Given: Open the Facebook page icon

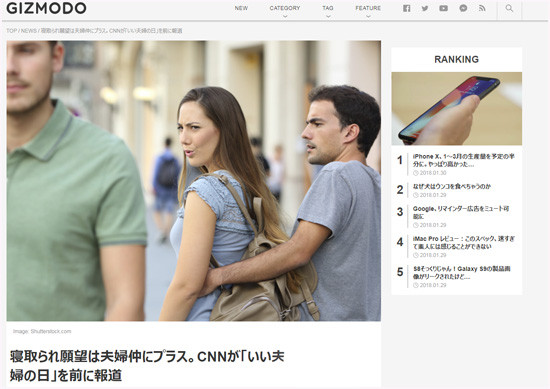Looking at the screenshot, I should tap(406, 8).
